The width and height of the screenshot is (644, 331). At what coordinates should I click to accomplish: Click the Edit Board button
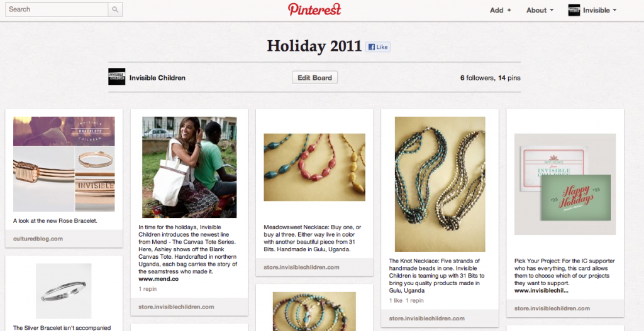[314, 77]
